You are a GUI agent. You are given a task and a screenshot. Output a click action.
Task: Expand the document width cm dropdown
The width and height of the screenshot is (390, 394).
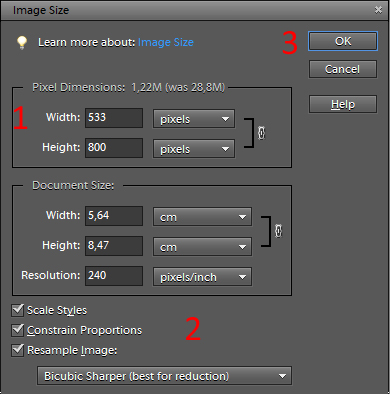coord(202,217)
